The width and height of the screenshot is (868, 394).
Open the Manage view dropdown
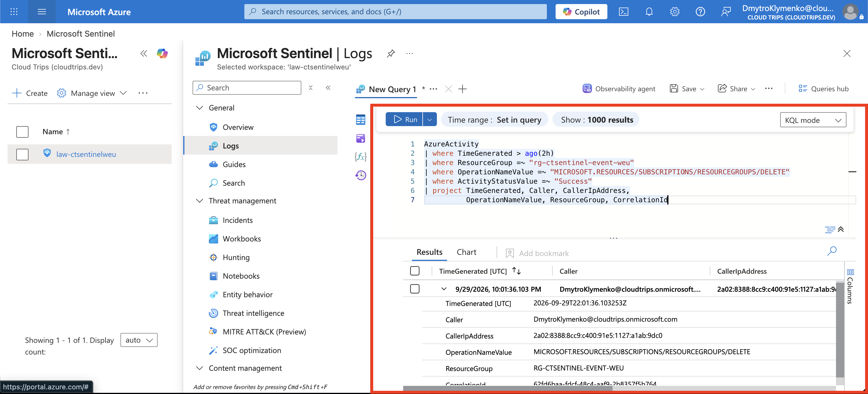[92, 93]
